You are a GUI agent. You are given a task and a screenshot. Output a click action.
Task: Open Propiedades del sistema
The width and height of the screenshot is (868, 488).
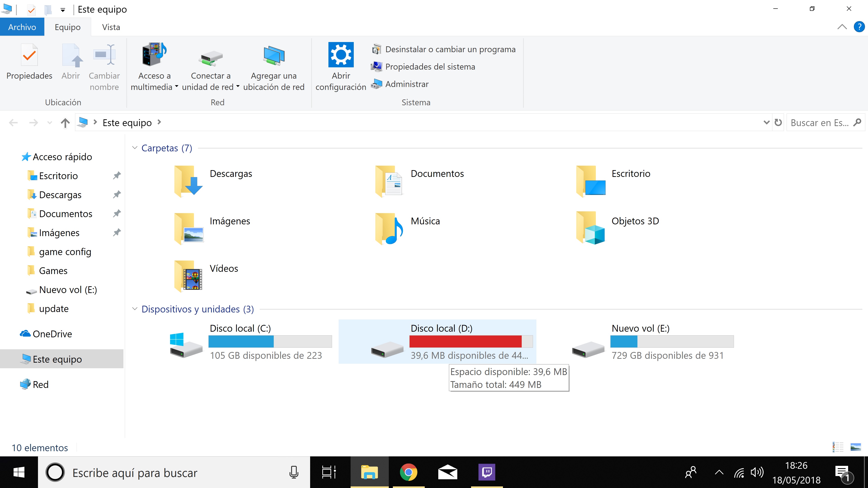pyautogui.click(x=423, y=67)
